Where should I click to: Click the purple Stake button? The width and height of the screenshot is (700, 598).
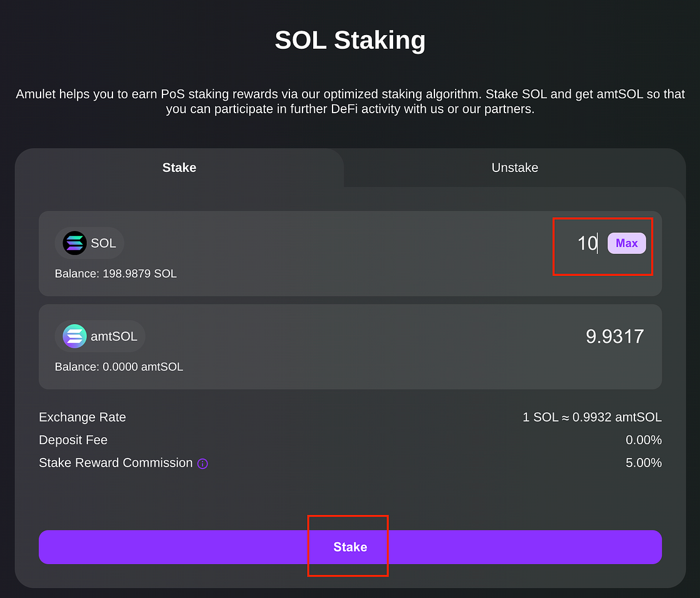tap(350, 547)
